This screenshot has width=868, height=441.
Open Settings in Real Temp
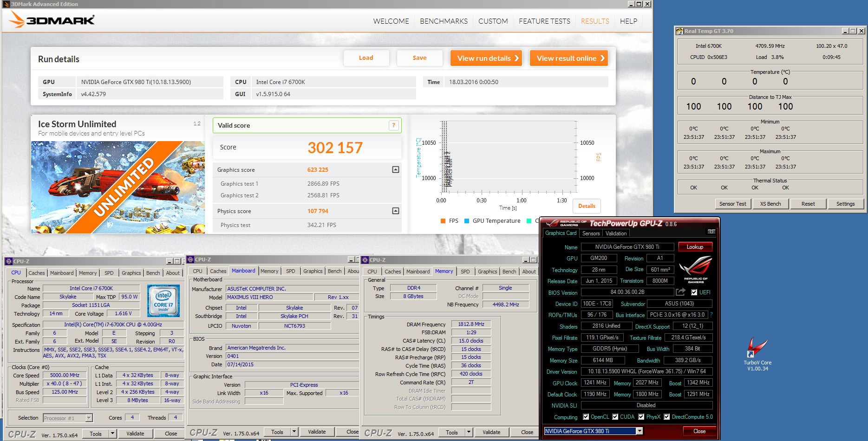click(x=845, y=204)
